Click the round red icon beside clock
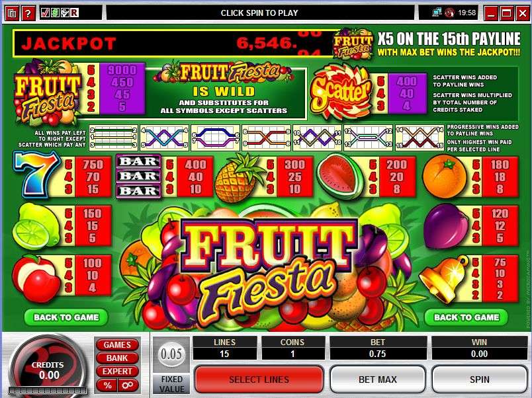532x398 pixels. tap(449, 13)
